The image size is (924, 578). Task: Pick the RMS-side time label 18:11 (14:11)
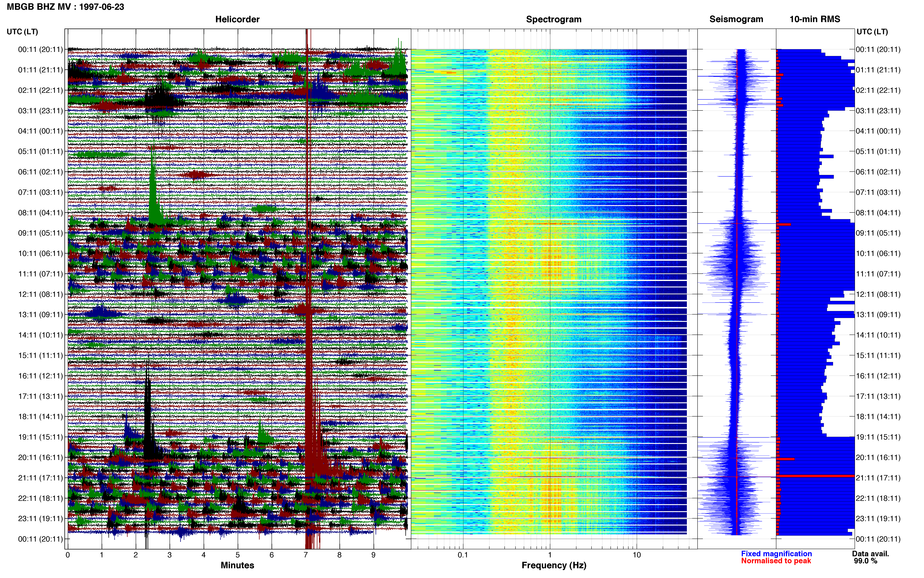pos(878,417)
